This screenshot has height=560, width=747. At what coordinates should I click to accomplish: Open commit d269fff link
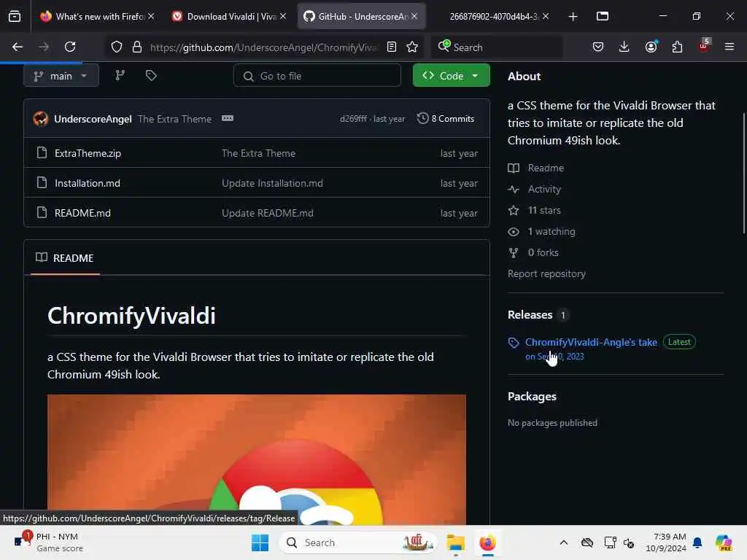click(x=353, y=119)
